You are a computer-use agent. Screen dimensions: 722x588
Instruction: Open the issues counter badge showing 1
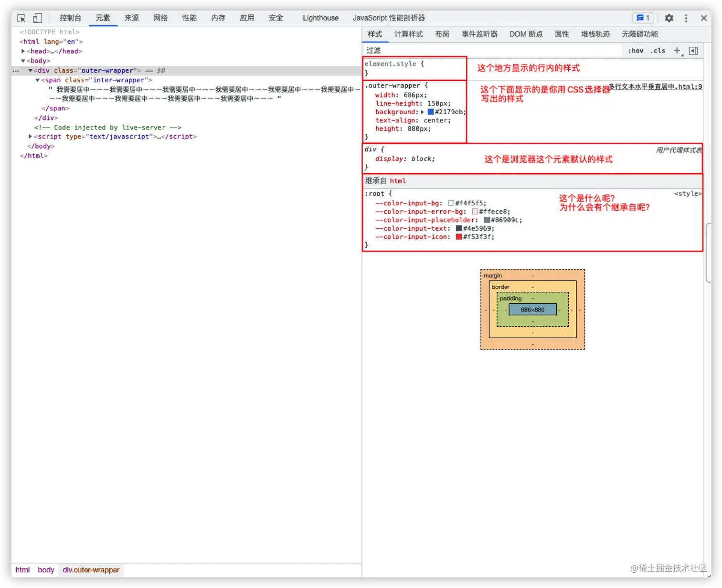643,18
